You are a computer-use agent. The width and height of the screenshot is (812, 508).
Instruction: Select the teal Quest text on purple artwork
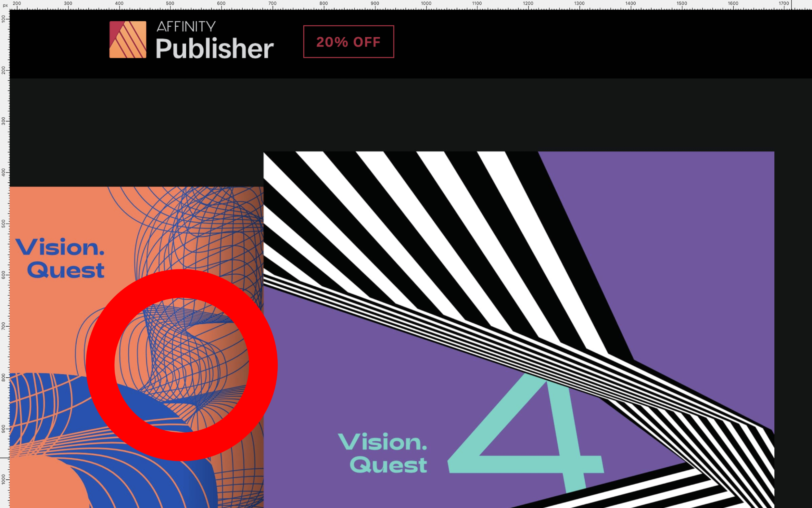click(x=388, y=465)
